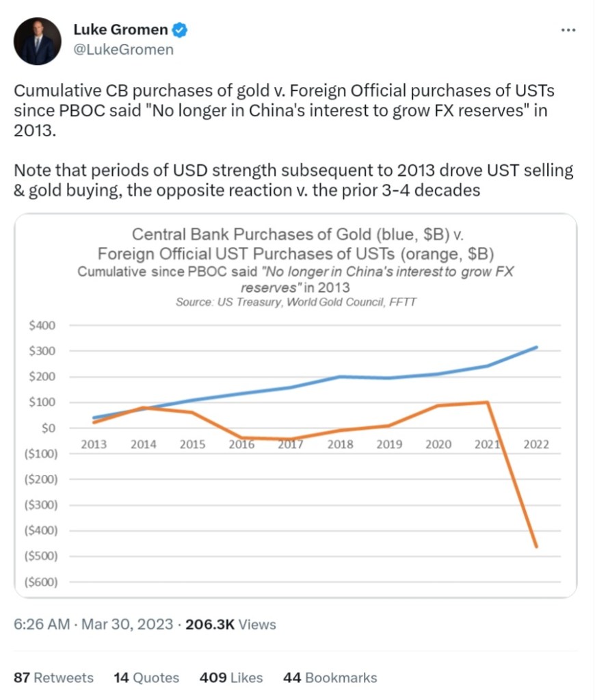This screenshot has height=700, width=595.
Task: Click the 2022 label on the chart axis
Action: click(x=536, y=444)
